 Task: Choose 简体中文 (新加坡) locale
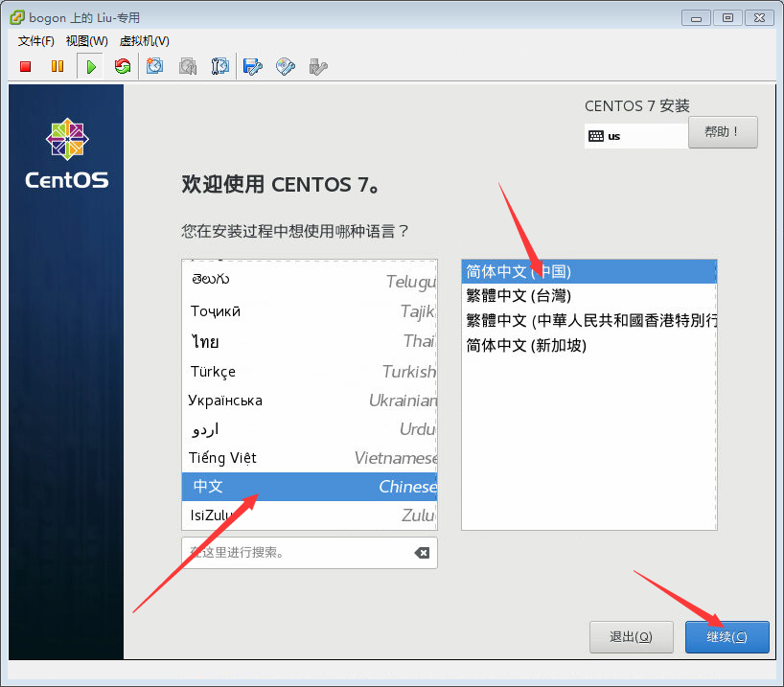click(x=589, y=345)
